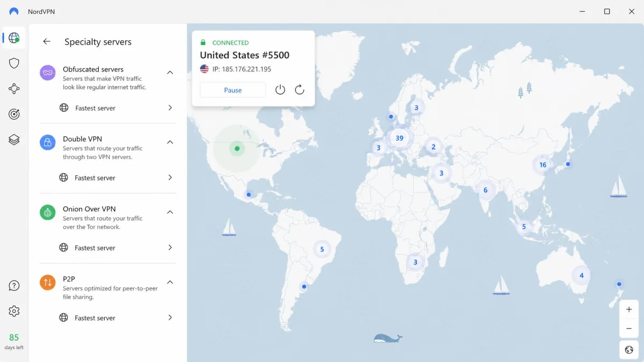The width and height of the screenshot is (644, 362).
Task: Pause the VPN connection
Action: click(233, 90)
